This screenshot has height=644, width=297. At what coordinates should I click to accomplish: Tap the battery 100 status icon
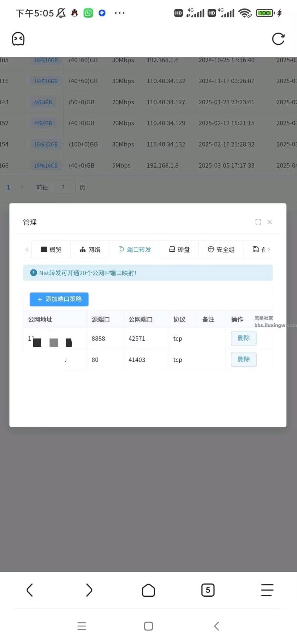click(265, 13)
